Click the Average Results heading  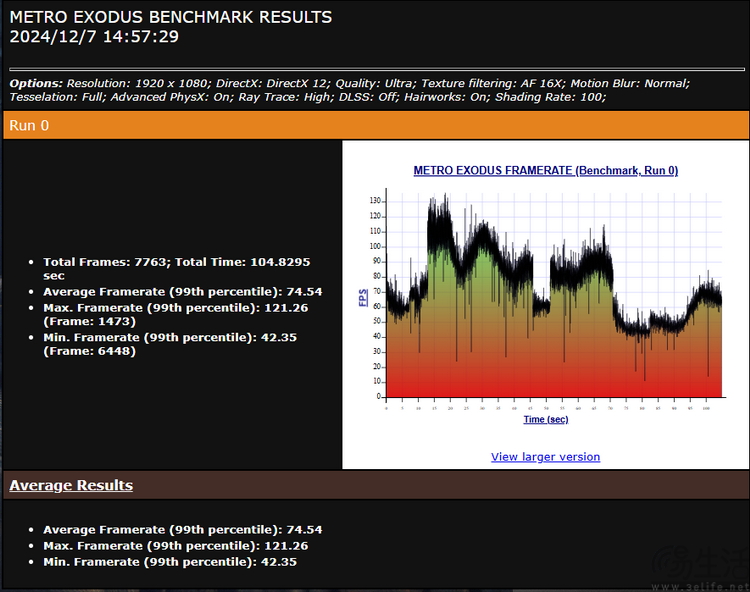[71, 485]
